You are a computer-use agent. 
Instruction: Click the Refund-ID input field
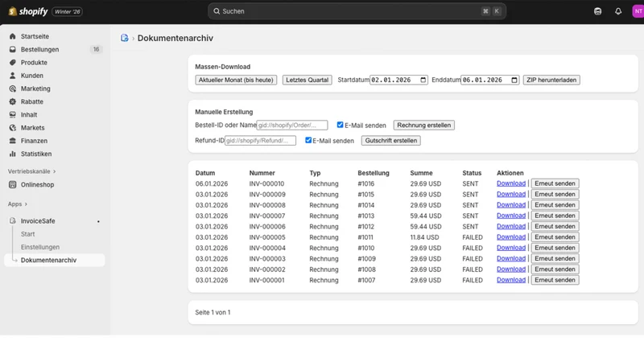click(x=260, y=140)
